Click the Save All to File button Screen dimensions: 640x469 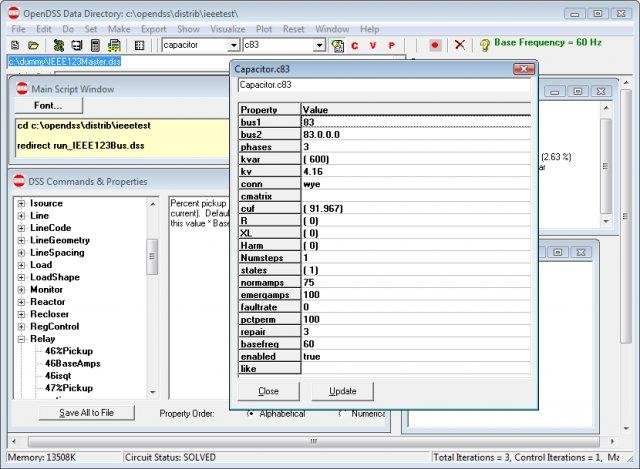(x=85, y=412)
